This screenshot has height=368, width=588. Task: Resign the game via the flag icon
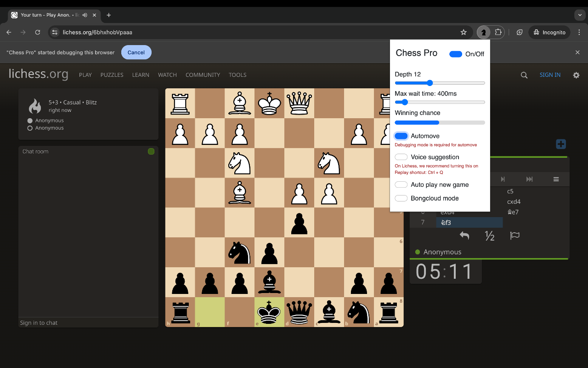[514, 236]
